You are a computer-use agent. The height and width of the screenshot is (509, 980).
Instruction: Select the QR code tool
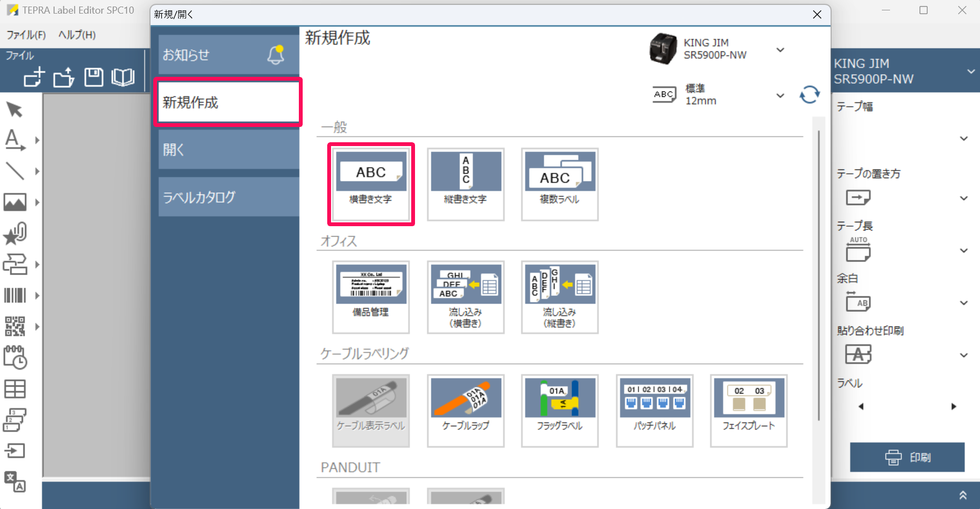tap(15, 326)
